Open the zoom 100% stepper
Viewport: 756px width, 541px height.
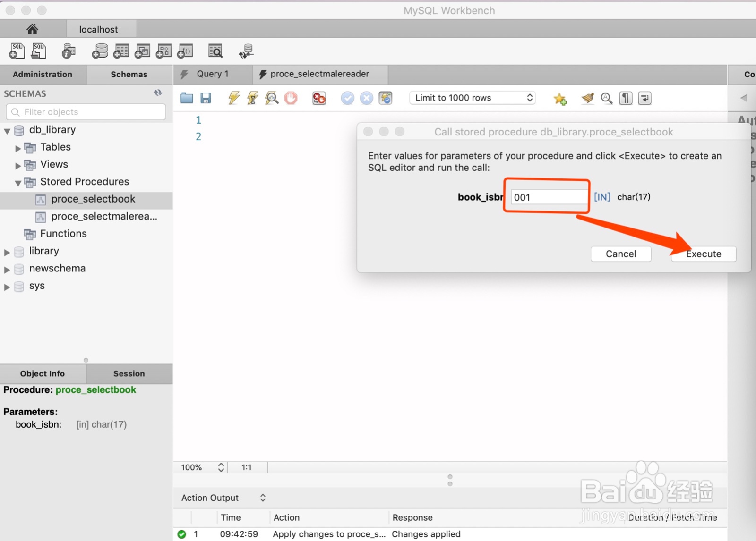point(221,467)
